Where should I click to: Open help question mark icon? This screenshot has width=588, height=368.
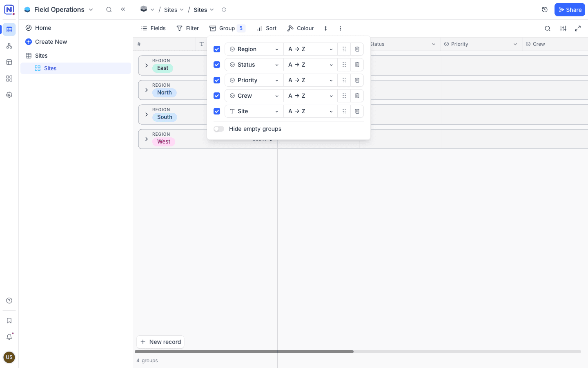[x=9, y=301]
